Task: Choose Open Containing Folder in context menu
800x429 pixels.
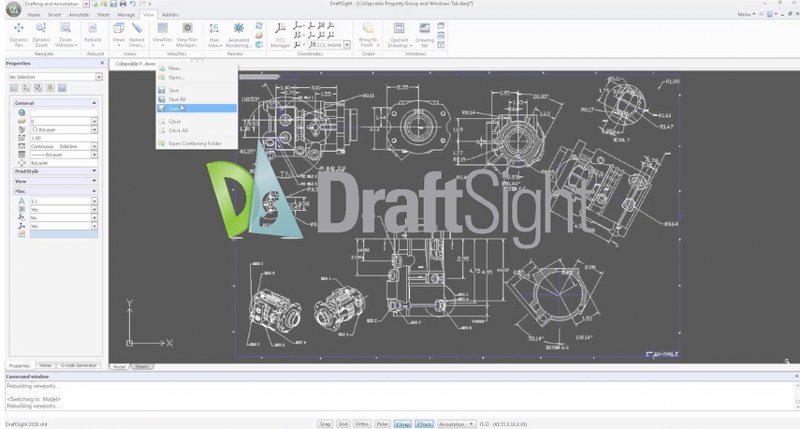Action: coord(196,144)
